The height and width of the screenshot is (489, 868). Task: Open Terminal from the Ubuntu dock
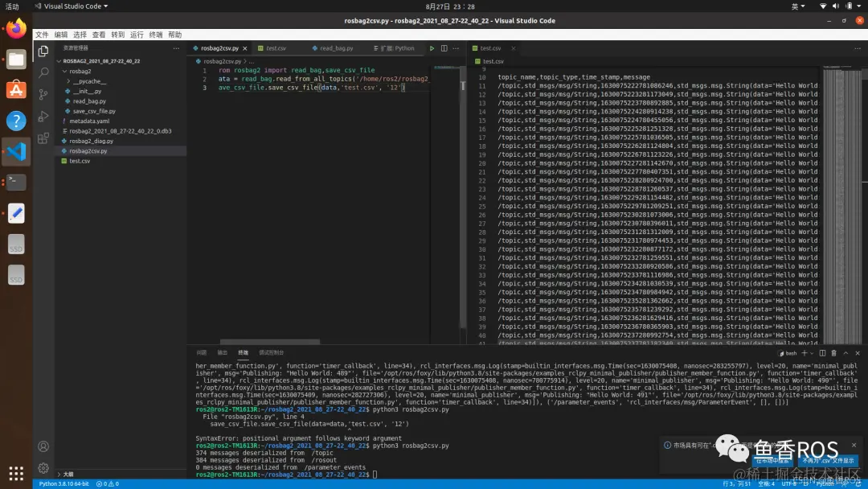[16, 183]
